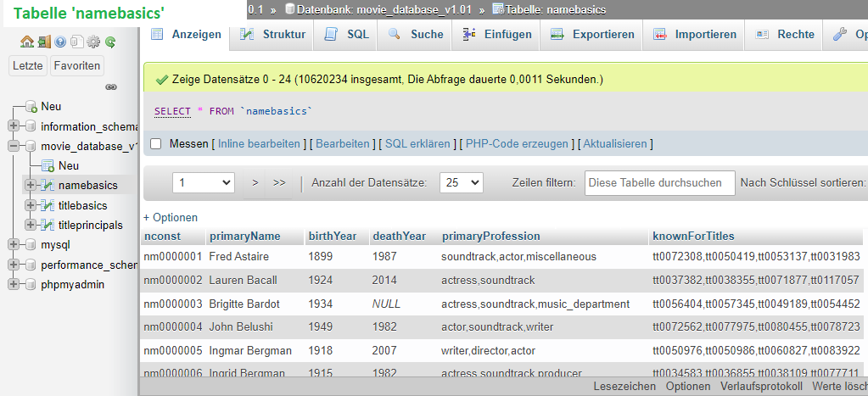
Task: Expand the mysql database node
Action: pos(14,244)
